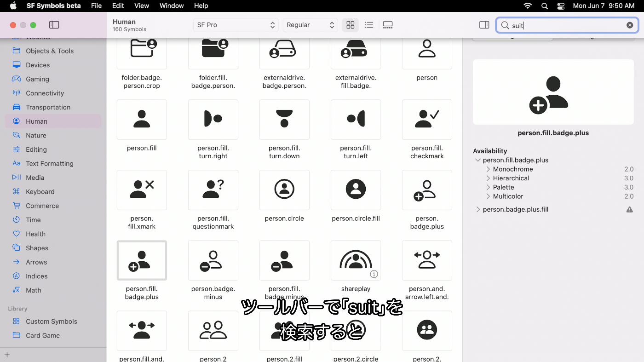Open the Custom Symbols library
Image resolution: width=644 pixels, height=362 pixels.
point(53,321)
